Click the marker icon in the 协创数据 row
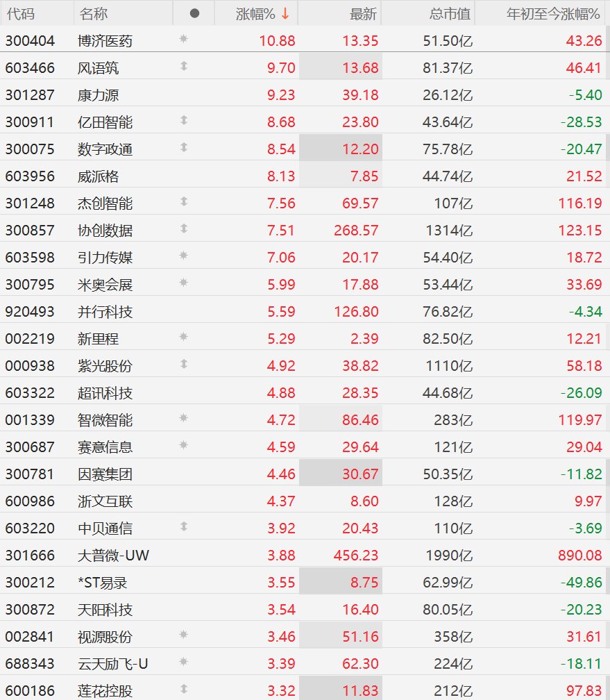This screenshot has height=700, width=610. [x=183, y=229]
